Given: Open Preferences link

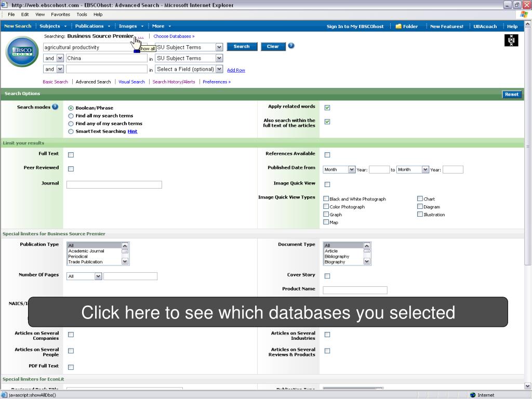Looking at the screenshot, I should (217, 82).
